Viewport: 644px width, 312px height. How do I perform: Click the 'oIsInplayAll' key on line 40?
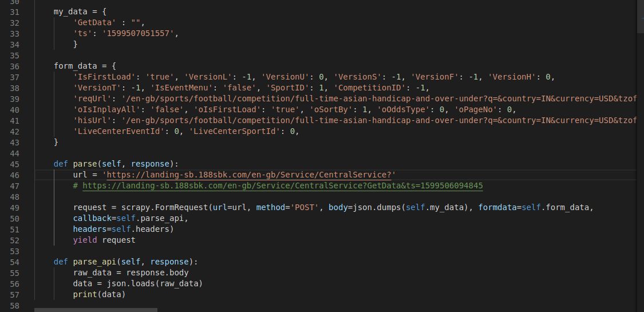(x=107, y=109)
